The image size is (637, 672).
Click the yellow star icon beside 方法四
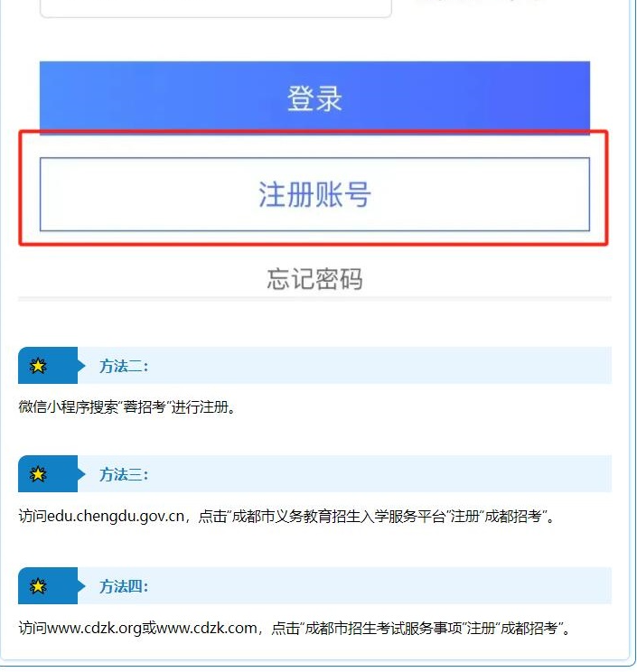click(x=38, y=586)
